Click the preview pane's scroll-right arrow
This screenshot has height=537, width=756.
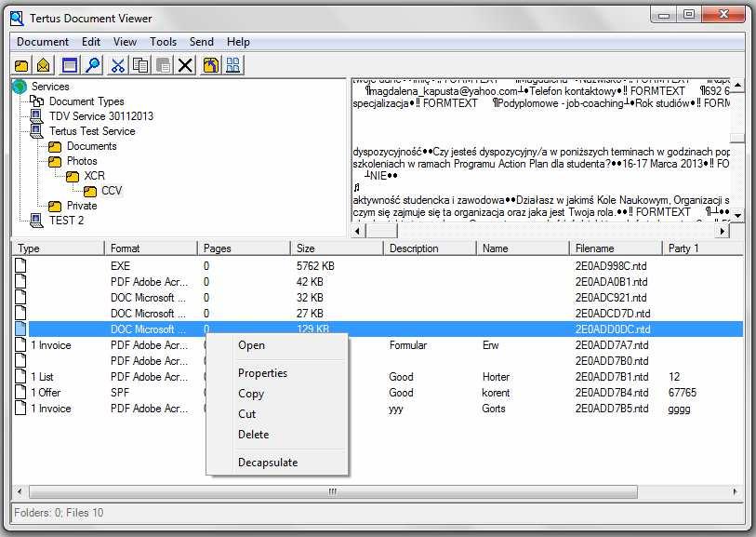(723, 231)
